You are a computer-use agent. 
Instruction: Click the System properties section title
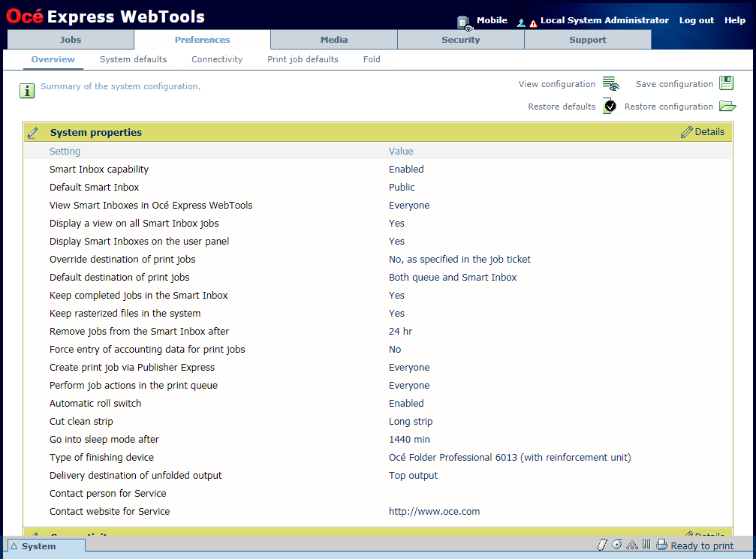[x=96, y=133]
